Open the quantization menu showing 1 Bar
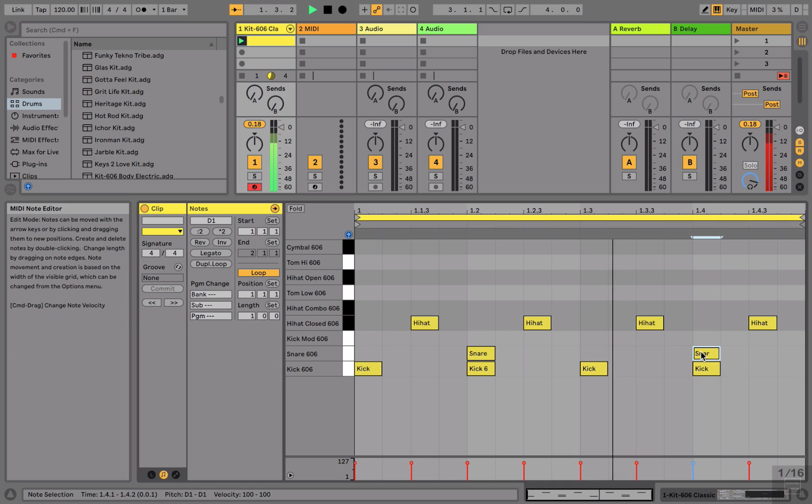Image resolution: width=812 pixels, height=504 pixels. tap(173, 10)
